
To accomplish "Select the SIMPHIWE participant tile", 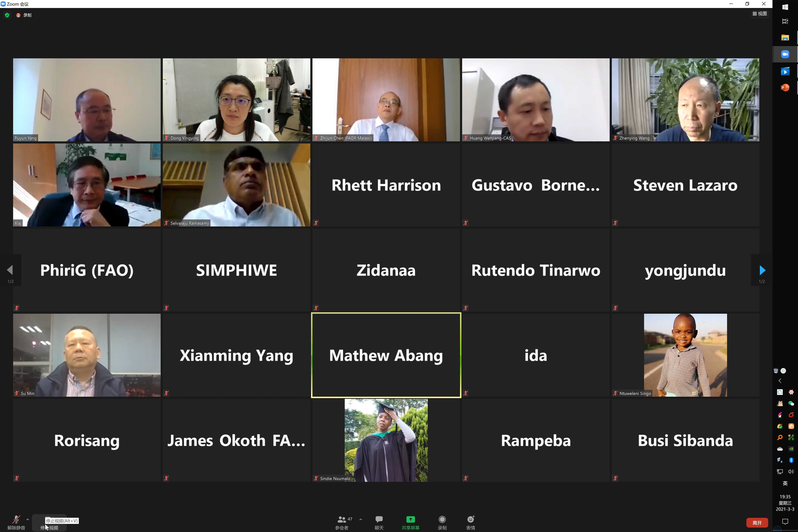I will point(237,270).
